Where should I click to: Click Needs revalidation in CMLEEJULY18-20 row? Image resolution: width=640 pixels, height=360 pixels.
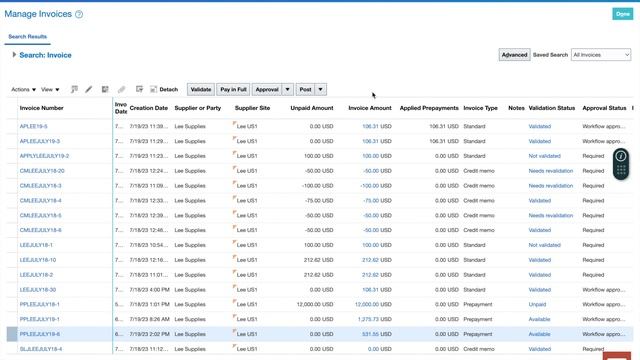[x=551, y=171]
